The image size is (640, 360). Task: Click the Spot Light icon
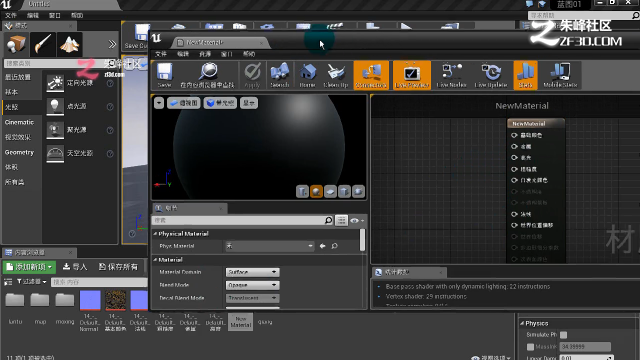pos(55,130)
